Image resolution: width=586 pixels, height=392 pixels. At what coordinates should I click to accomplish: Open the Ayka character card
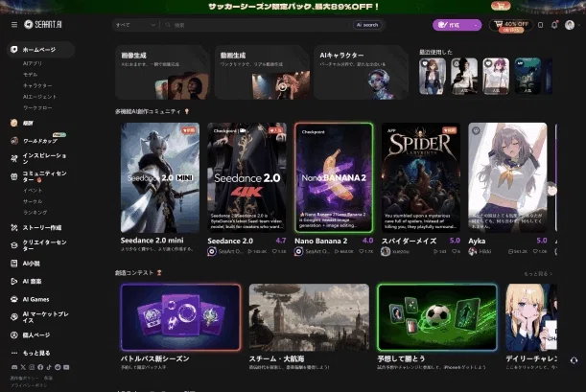[x=507, y=177]
